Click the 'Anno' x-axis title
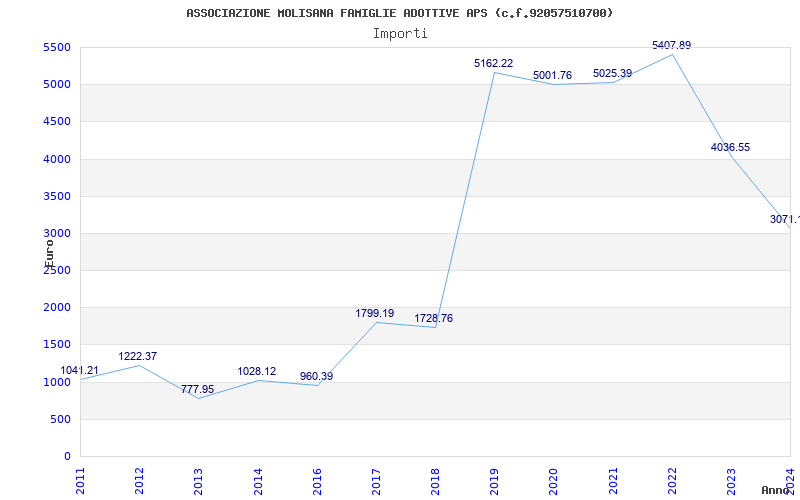Screen dimensions: 800x500 pos(774,490)
